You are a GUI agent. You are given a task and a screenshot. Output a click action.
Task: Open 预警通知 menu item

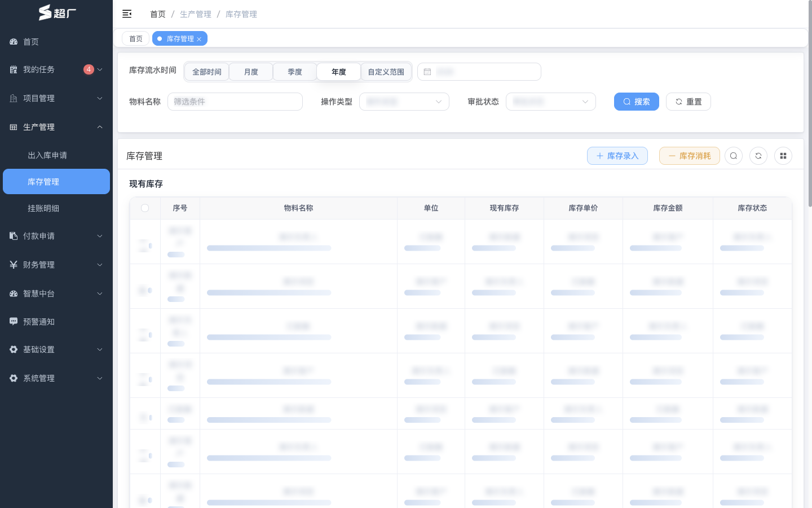(x=56, y=322)
